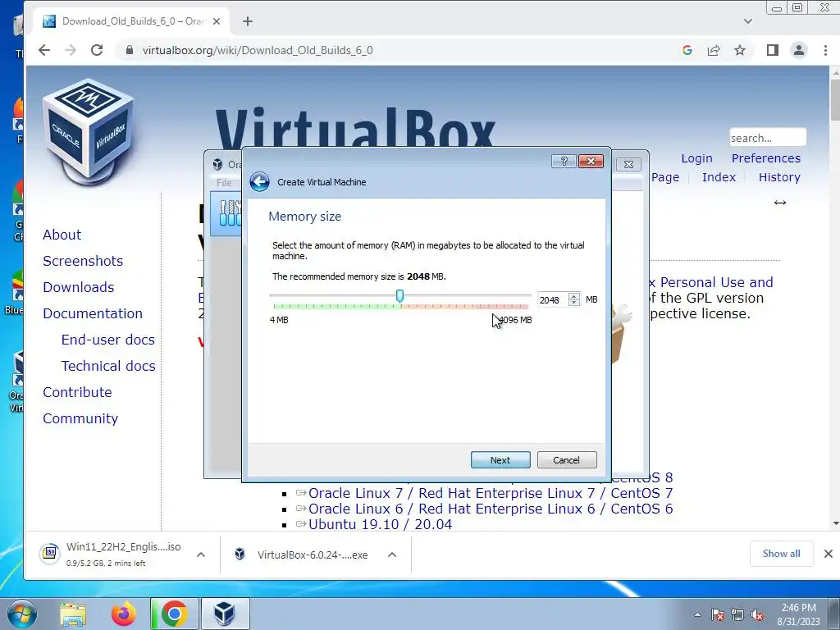
Task: Click the memory size 2048 input field
Action: point(553,300)
